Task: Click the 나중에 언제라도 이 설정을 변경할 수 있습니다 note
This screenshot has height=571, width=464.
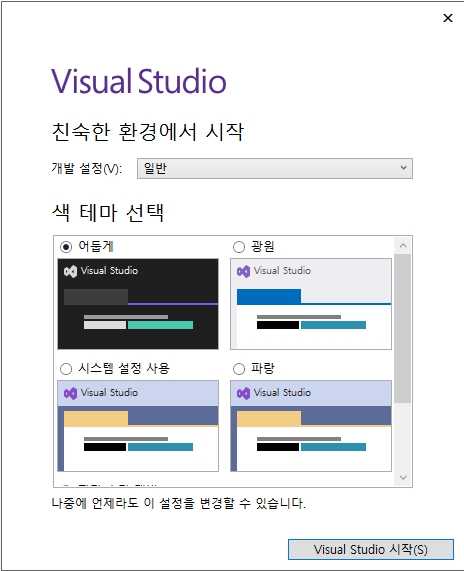Action: click(178, 503)
